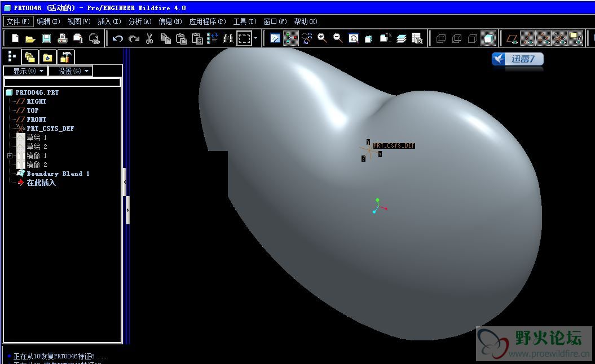Copy using the double-page copy icon
This screenshot has width=595, height=364.
165,38
